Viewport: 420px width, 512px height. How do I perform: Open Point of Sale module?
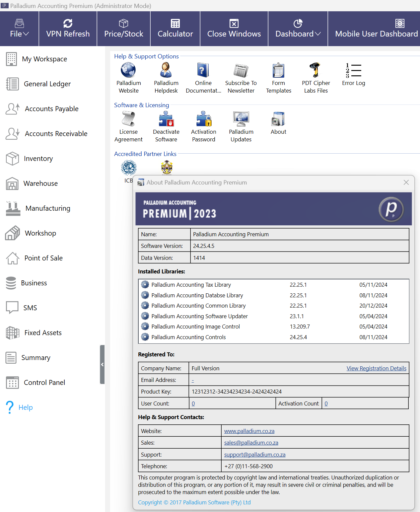pos(34,258)
